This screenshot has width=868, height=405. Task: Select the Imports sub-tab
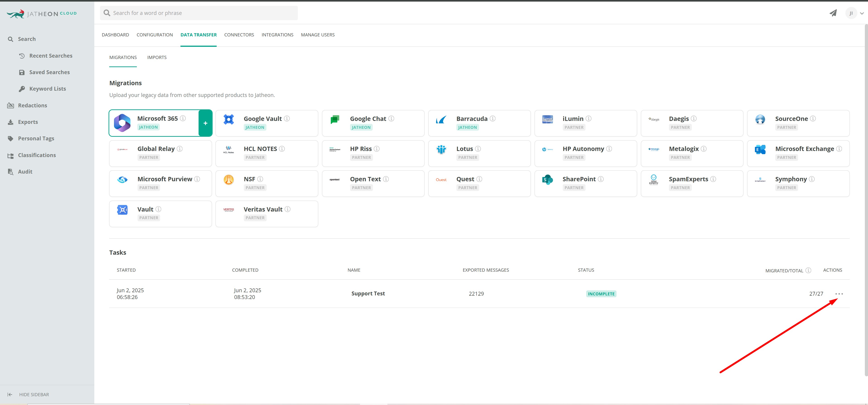point(157,57)
